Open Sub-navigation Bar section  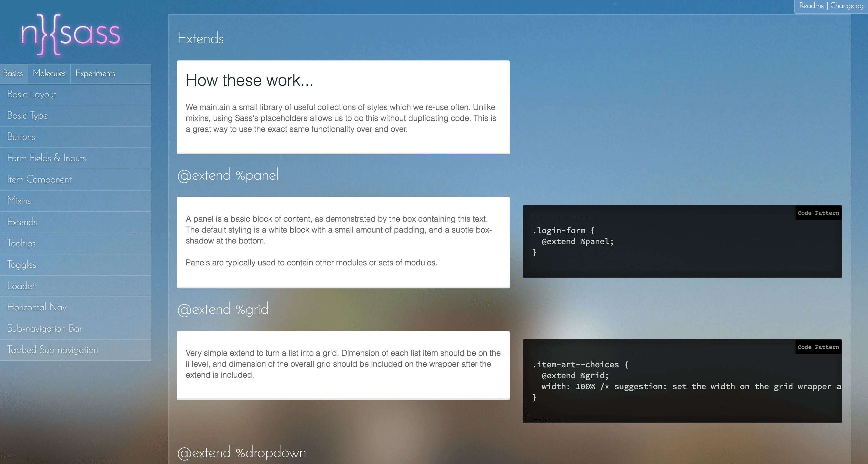75,328
